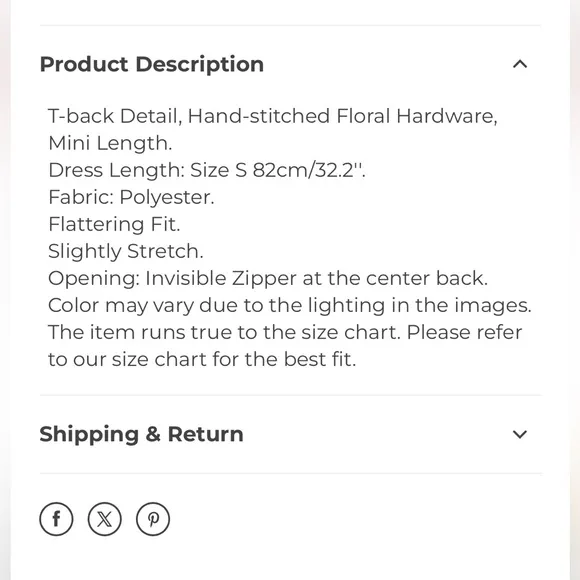580x580 pixels.
Task: Click the Slightly Stretch line
Action: pos(126,251)
